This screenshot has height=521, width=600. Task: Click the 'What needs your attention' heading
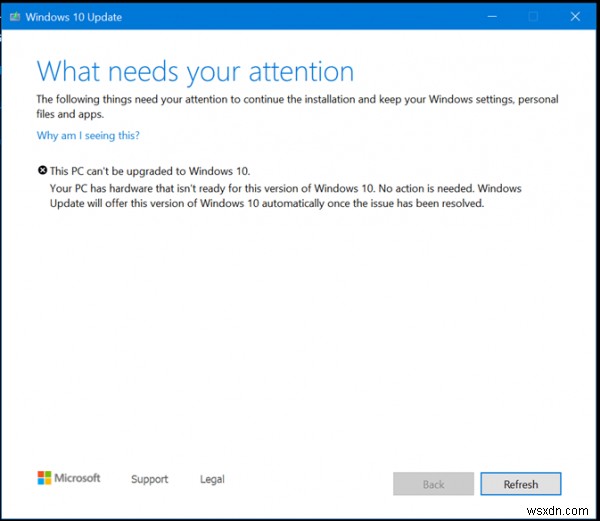[195, 72]
